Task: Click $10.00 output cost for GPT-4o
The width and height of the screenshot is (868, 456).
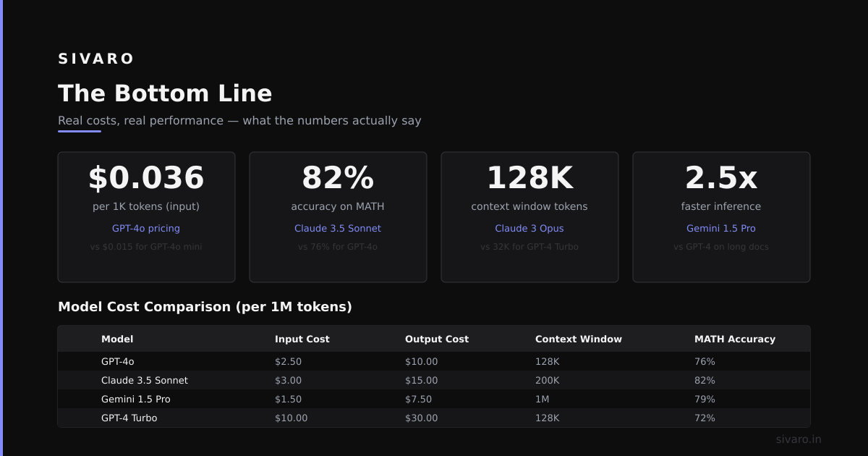Action: [422, 361]
